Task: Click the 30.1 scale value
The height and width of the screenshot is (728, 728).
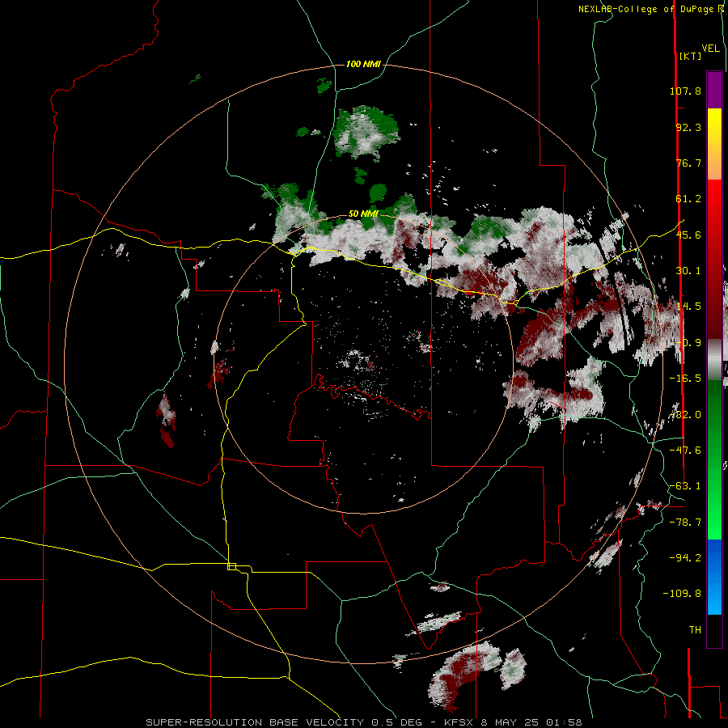Action: coord(688,271)
